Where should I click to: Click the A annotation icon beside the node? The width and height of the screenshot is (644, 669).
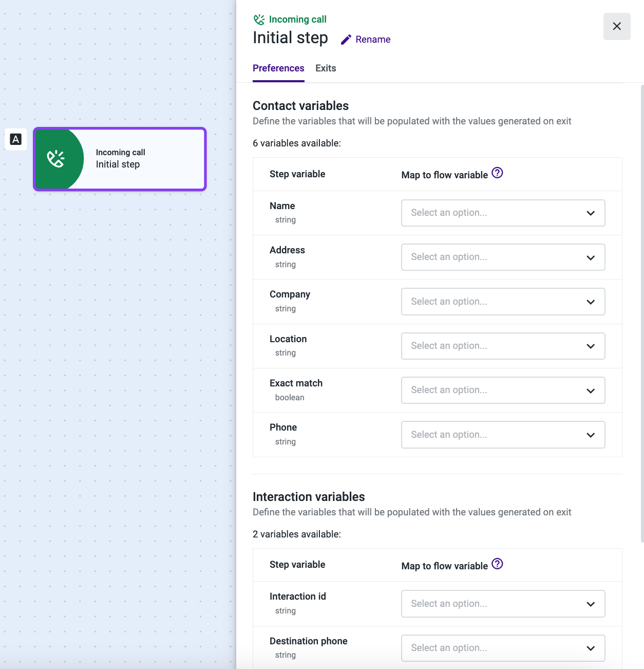pos(16,139)
